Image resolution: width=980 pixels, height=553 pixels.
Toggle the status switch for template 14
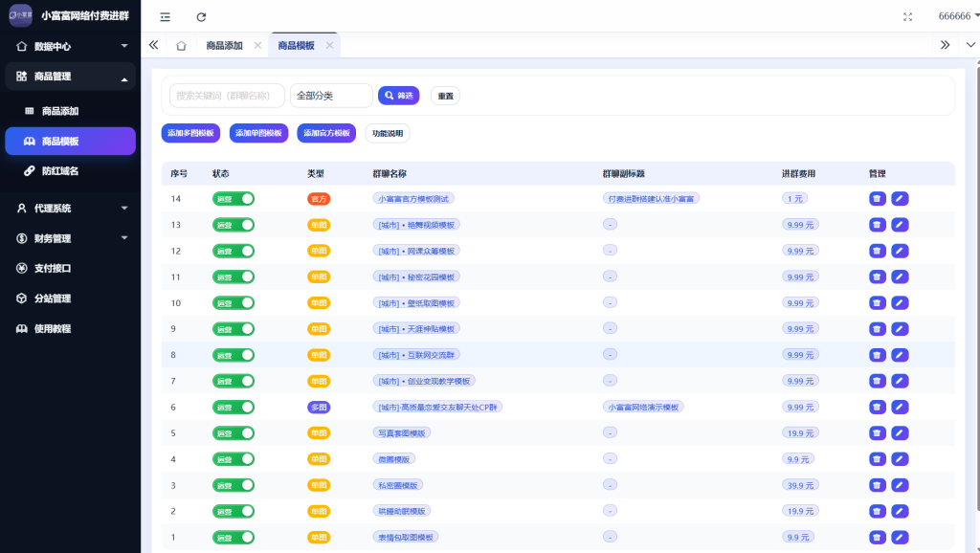[234, 199]
